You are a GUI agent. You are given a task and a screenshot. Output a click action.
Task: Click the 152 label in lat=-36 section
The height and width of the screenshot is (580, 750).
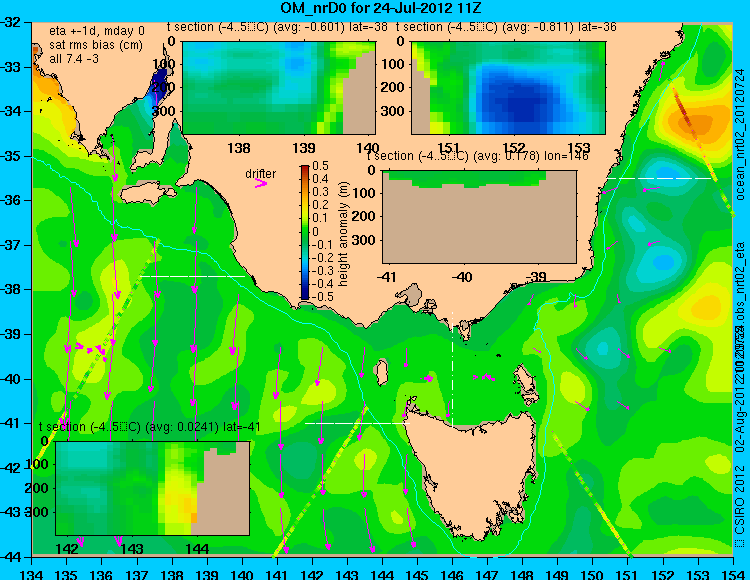click(x=514, y=148)
